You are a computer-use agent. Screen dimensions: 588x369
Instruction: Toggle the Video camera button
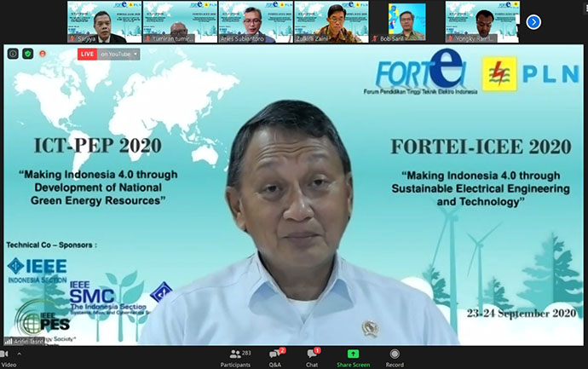coord(8,357)
